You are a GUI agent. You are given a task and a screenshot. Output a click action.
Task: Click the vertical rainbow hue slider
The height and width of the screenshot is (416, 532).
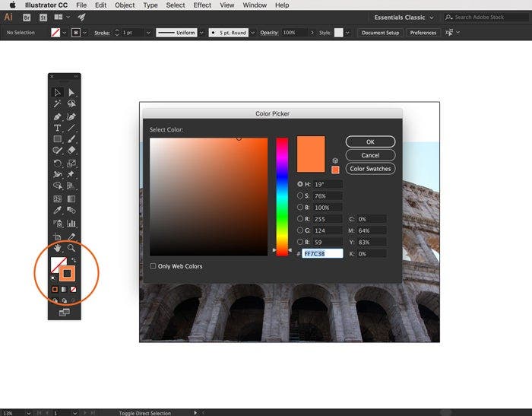tap(282, 195)
